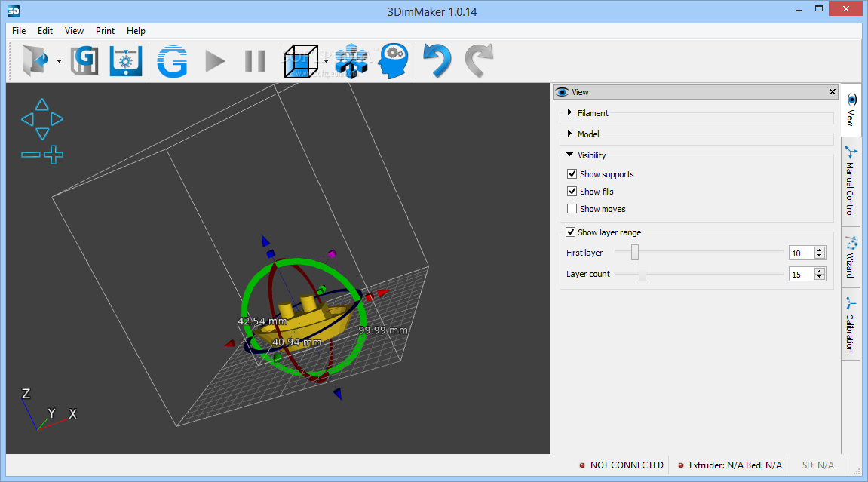This screenshot has width=868, height=482.
Task: Click the Layer count value field
Action: click(x=801, y=274)
